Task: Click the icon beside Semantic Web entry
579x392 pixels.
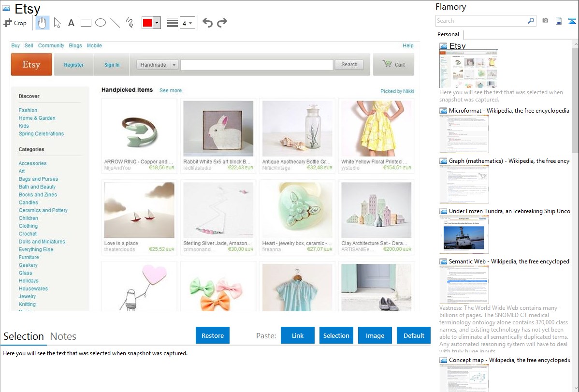Action: (x=443, y=261)
